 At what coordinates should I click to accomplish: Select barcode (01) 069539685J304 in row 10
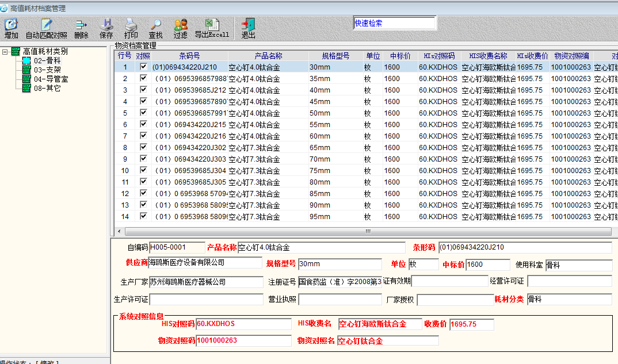pos(189,171)
